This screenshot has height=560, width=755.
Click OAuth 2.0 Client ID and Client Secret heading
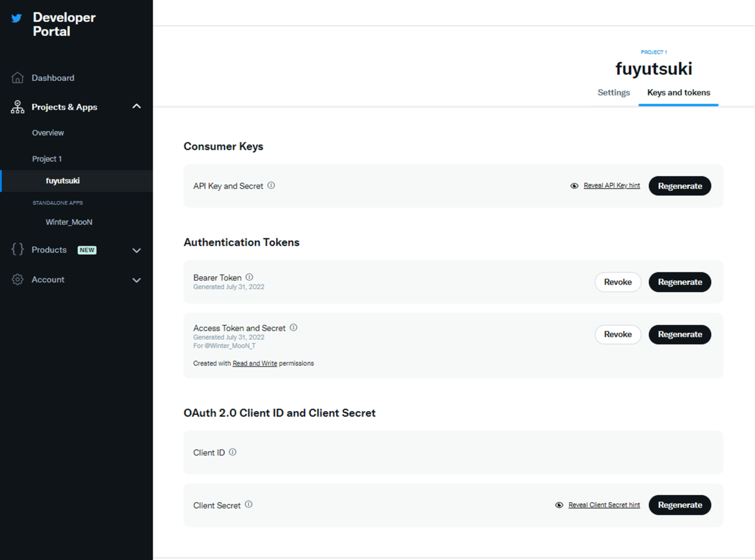click(280, 413)
